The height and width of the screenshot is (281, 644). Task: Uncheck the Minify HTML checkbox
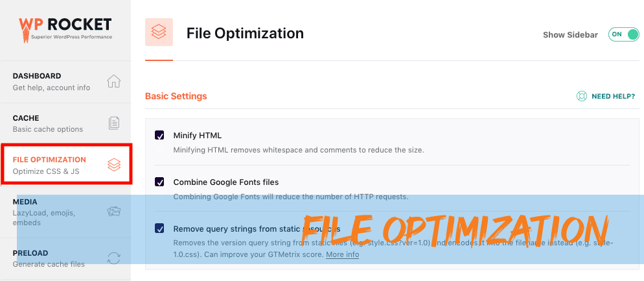[x=159, y=135]
